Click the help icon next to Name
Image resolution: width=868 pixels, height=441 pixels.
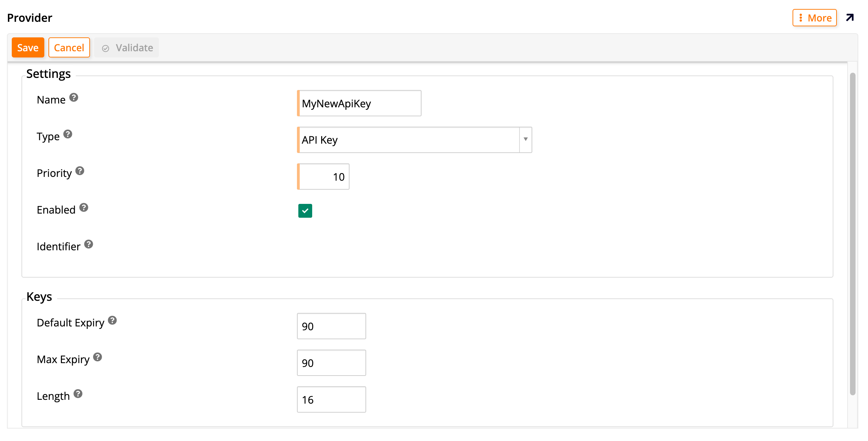tap(74, 98)
